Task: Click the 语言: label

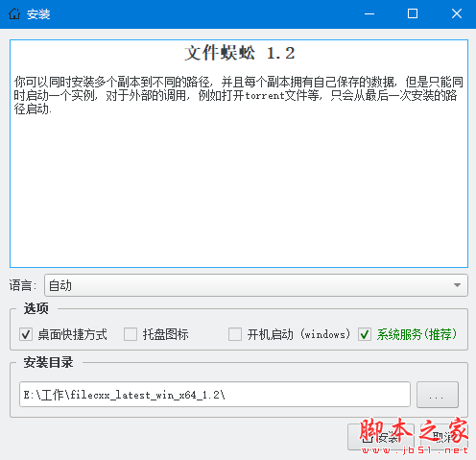Action: pos(23,285)
